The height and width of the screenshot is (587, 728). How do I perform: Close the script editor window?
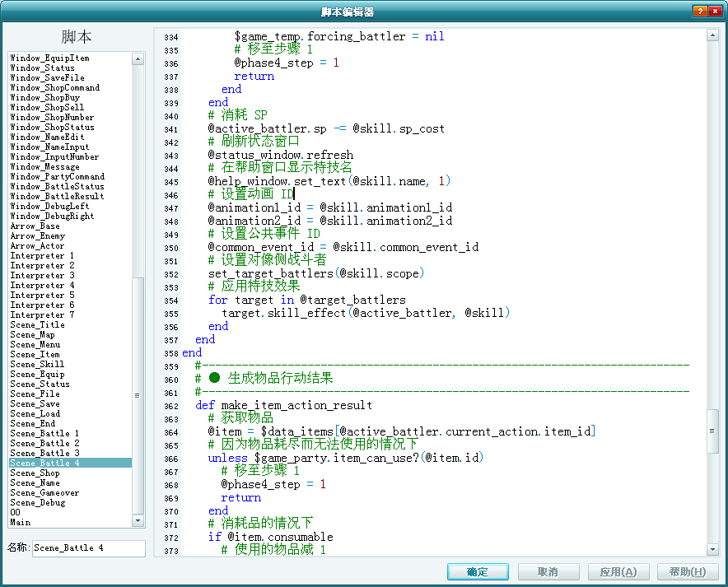(x=715, y=12)
